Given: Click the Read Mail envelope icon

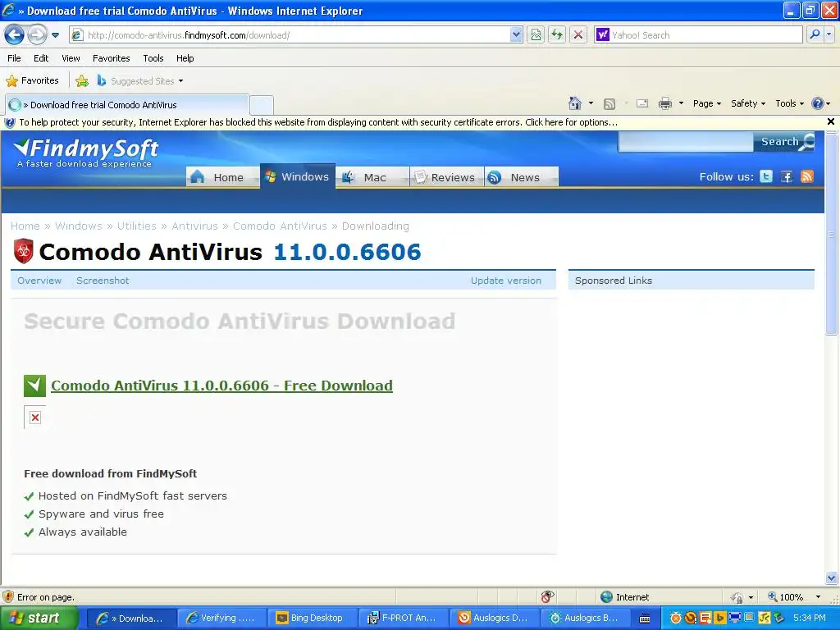Looking at the screenshot, I should tap(641, 103).
